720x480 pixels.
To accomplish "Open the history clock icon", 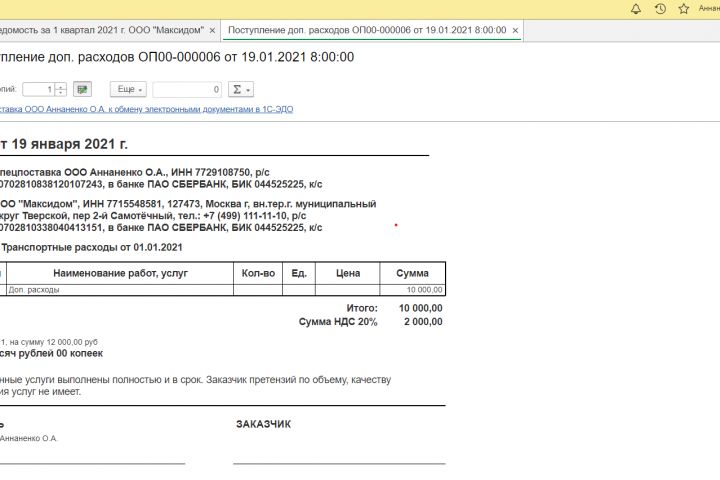I will tap(660, 9).
